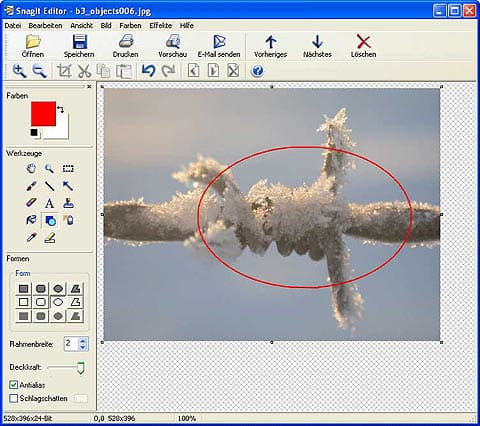Click the blue help question icon
The height and width of the screenshot is (426, 480).
[257, 71]
